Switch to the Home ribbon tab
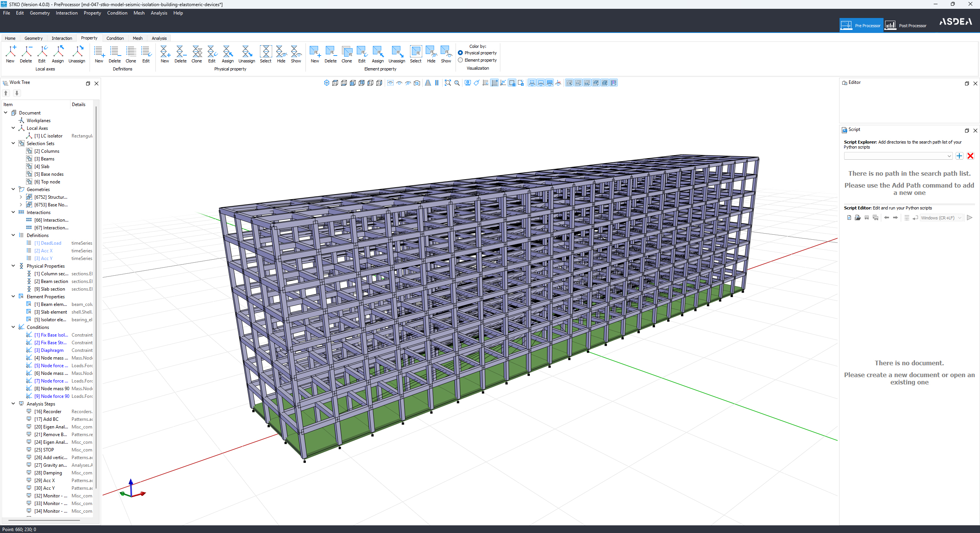This screenshot has width=980, height=533. point(10,38)
